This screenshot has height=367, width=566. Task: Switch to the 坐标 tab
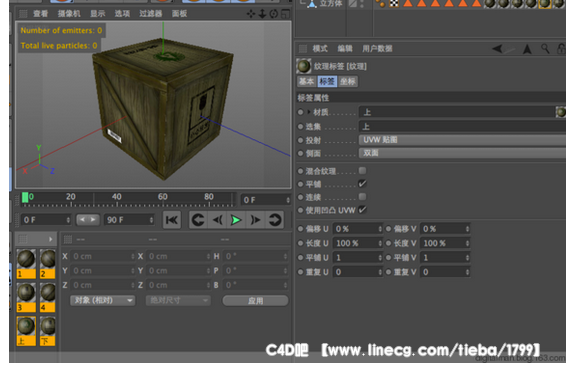pyautogui.click(x=348, y=82)
